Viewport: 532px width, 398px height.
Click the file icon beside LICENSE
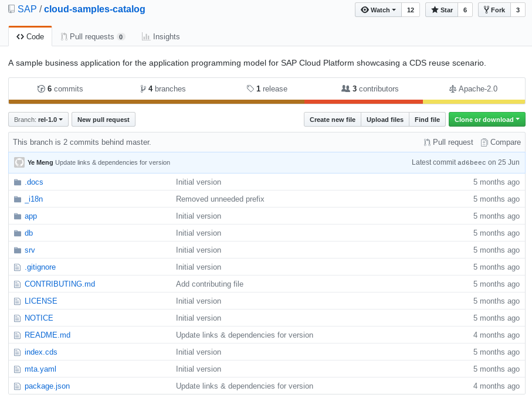click(x=18, y=301)
